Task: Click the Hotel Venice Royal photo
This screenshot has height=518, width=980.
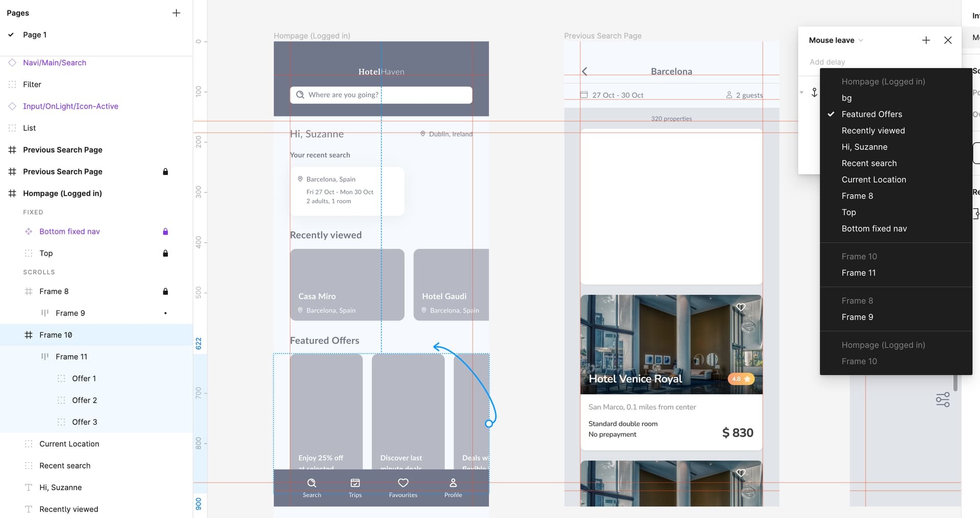Action: (671, 344)
